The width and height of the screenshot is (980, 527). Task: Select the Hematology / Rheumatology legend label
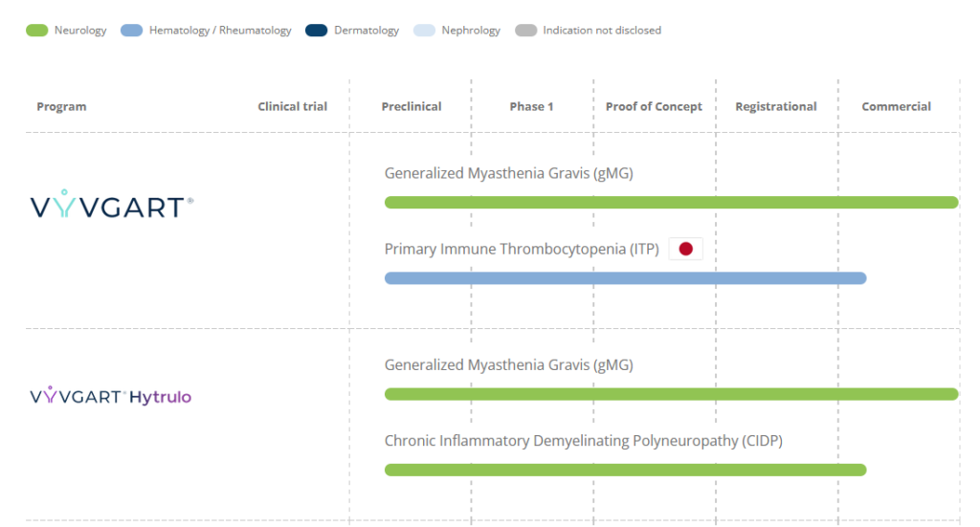[x=220, y=31]
